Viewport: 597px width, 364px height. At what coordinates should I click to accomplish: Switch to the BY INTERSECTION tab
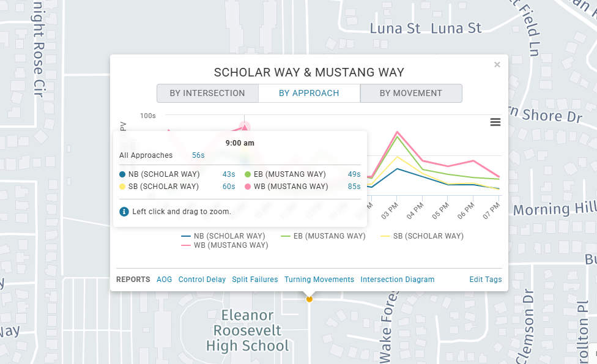point(207,93)
